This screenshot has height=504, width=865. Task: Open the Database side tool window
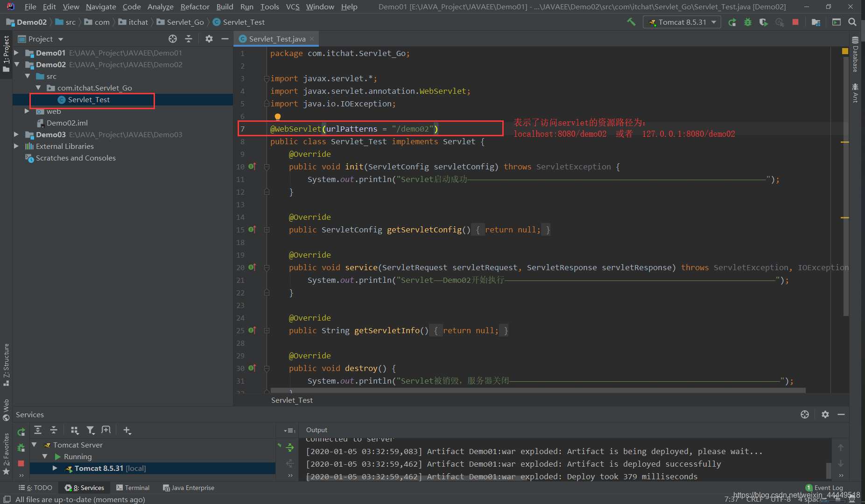[x=855, y=54]
